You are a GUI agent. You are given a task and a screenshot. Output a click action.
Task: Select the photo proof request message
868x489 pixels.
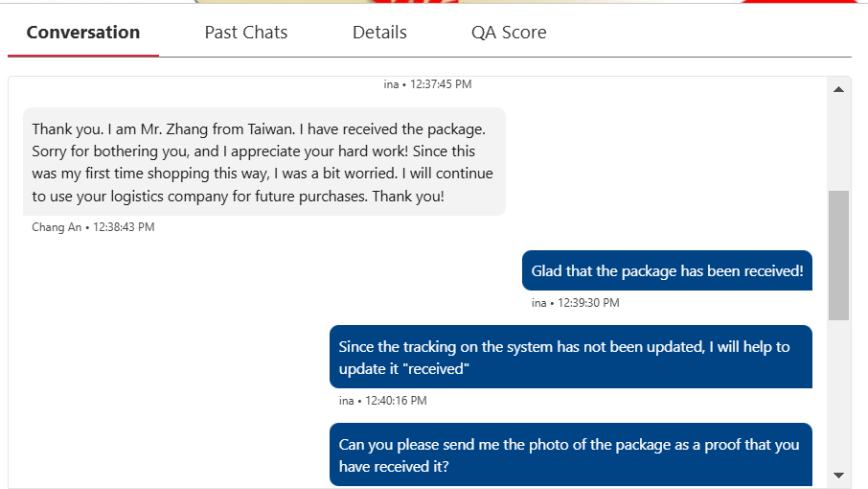pos(570,456)
